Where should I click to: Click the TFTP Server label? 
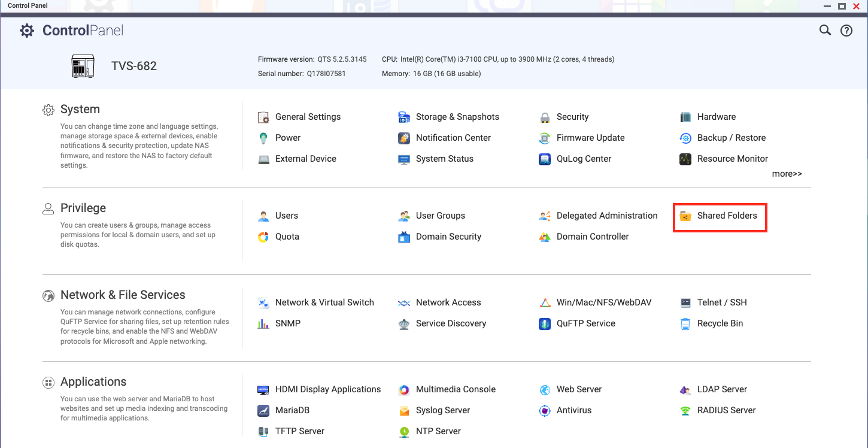click(x=300, y=431)
